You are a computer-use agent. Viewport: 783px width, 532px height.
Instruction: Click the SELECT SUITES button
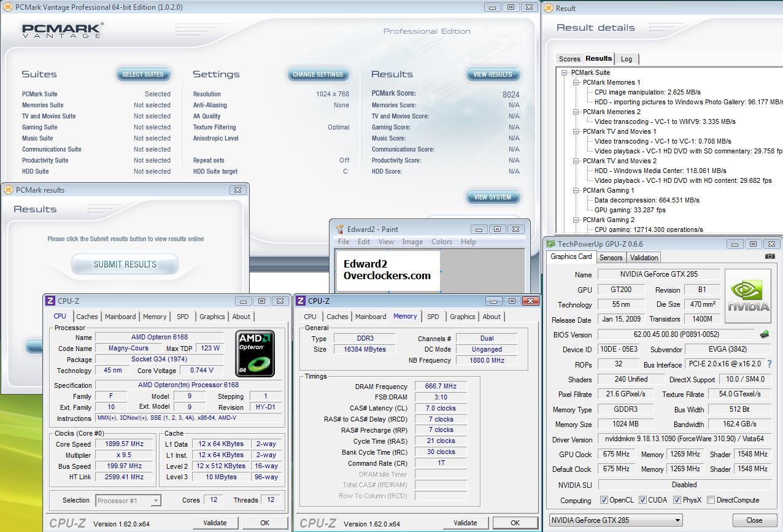pyautogui.click(x=143, y=74)
